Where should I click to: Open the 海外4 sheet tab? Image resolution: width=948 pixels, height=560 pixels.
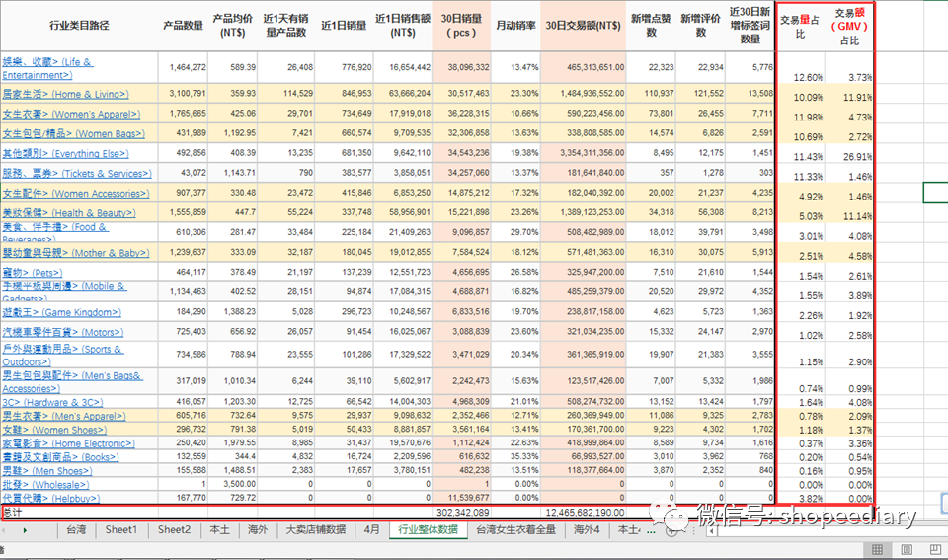[587, 529]
